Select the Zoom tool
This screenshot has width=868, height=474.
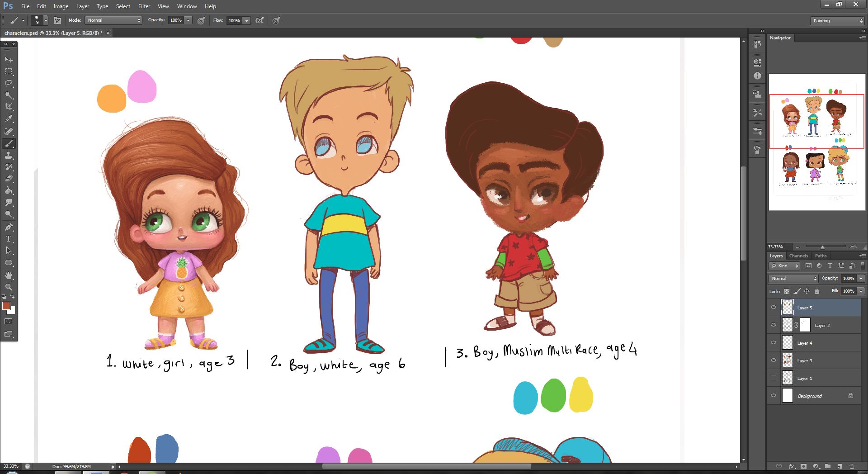9,287
